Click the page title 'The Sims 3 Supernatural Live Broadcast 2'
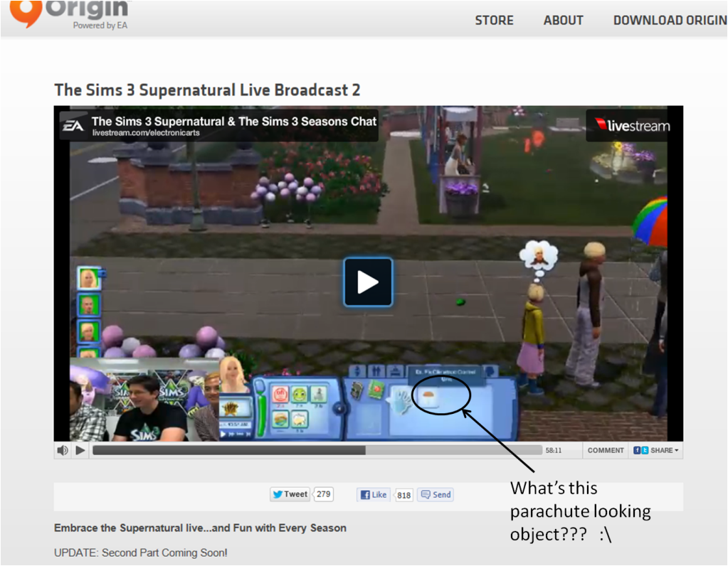This screenshot has height=566, width=728. pyautogui.click(x=207, y=90)
